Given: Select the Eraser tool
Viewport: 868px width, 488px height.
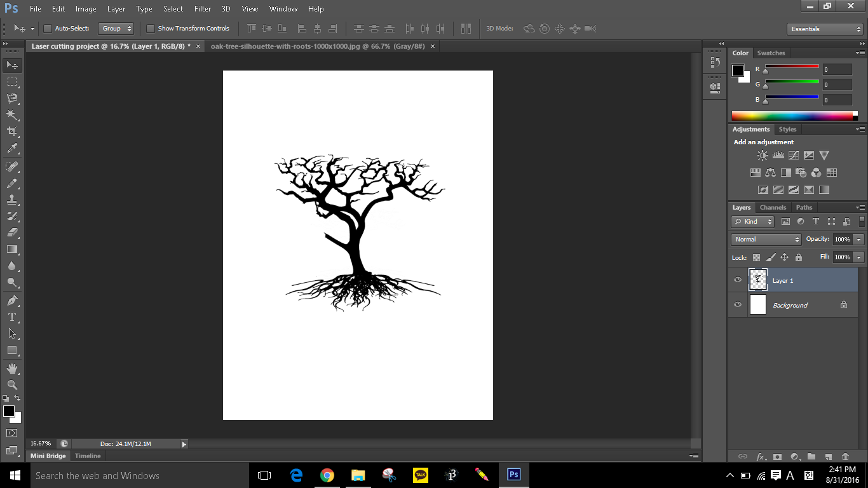Looking at the screenshot, I should (12, 233).
